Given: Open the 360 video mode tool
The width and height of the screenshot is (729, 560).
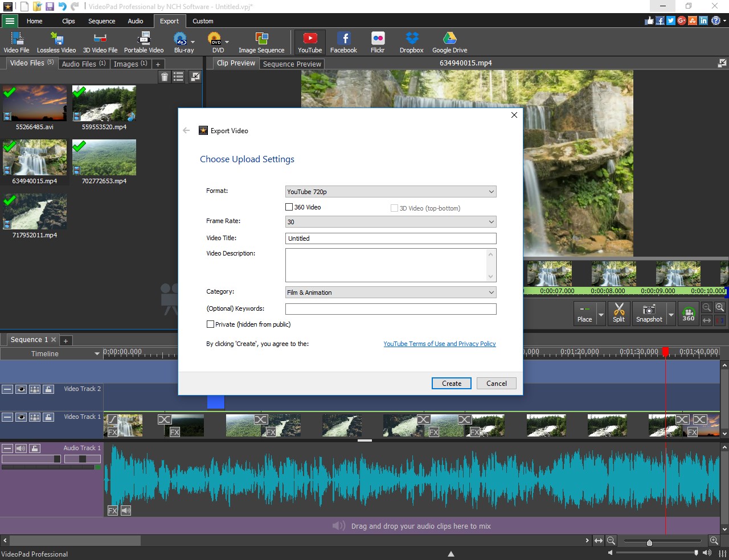Looking at the screenshot, I should 688,313.
